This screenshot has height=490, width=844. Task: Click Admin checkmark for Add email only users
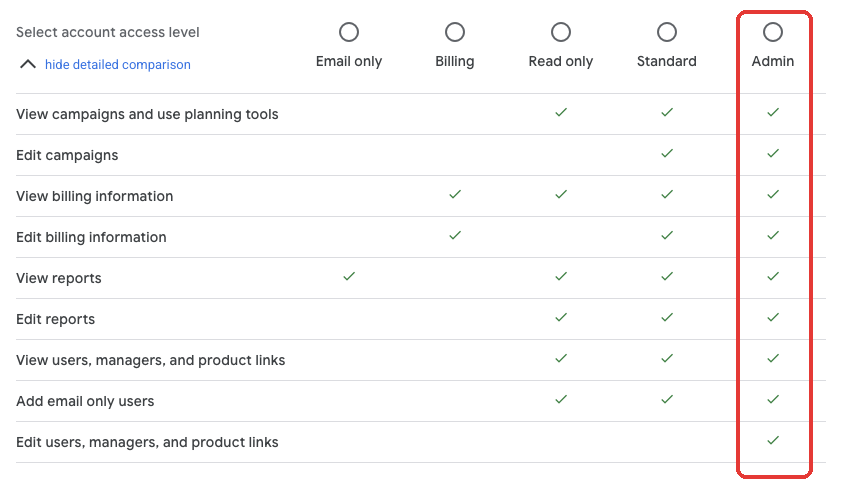[x=773, y=399]
